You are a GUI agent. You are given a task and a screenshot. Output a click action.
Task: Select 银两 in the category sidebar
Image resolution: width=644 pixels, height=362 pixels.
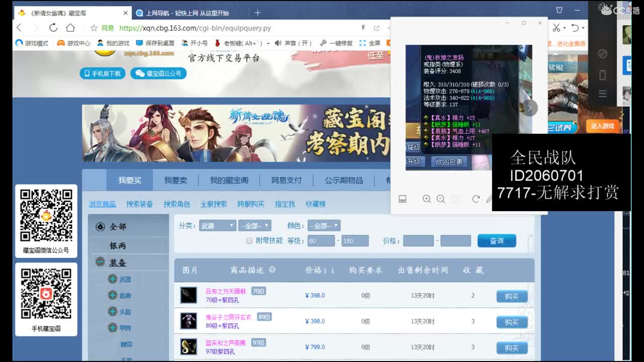(x=118, y=245)
